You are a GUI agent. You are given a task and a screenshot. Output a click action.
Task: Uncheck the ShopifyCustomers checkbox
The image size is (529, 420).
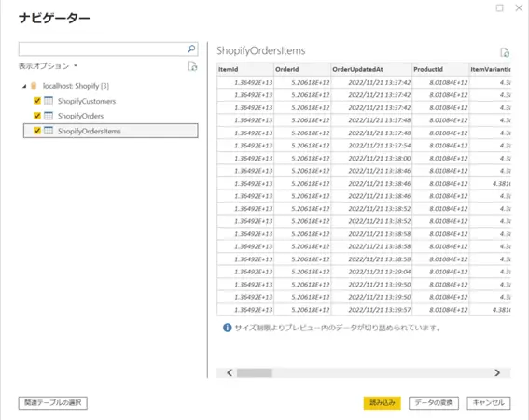[x=37, y=101]
